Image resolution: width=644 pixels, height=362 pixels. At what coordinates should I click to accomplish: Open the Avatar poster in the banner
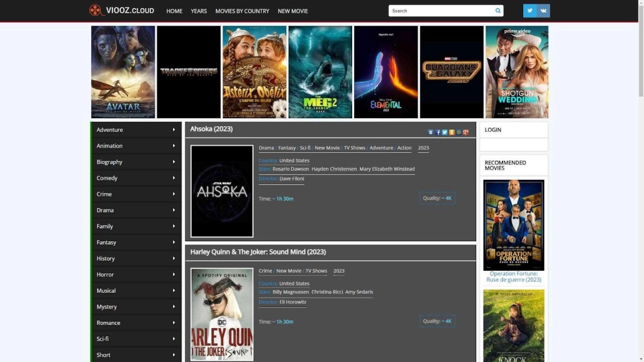pyautogui.click(x=123, y=72)
